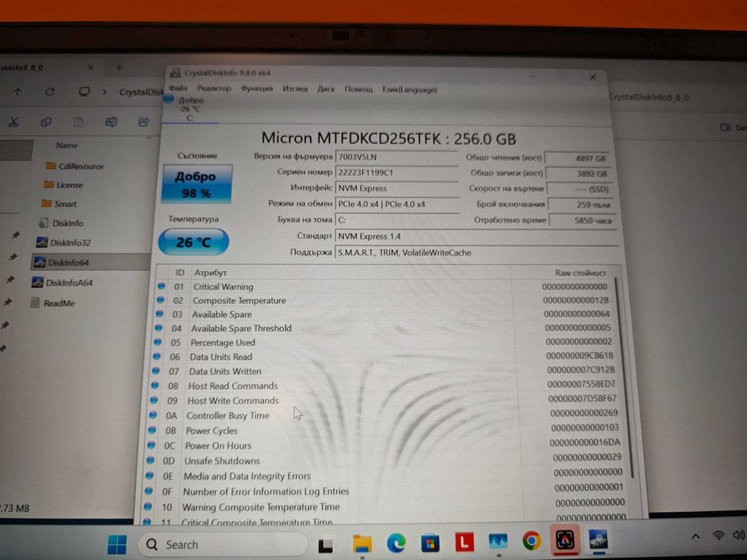This screenshot has width=747, height=560.
Task: Open the Windows Start menu
Action: pos(117,544)
